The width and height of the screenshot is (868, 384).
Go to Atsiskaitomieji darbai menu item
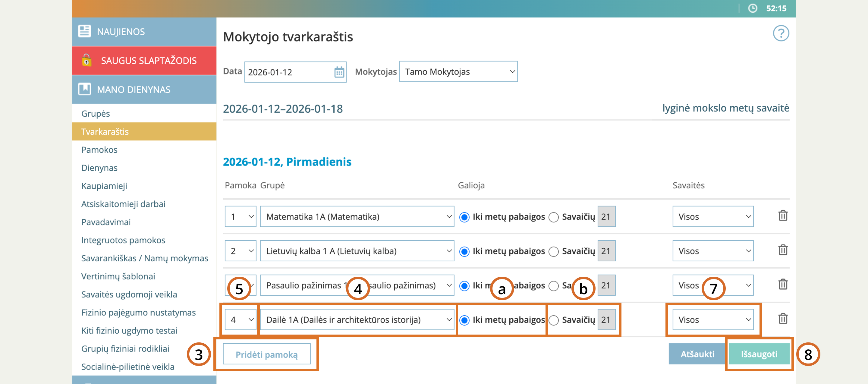point(123,204)
